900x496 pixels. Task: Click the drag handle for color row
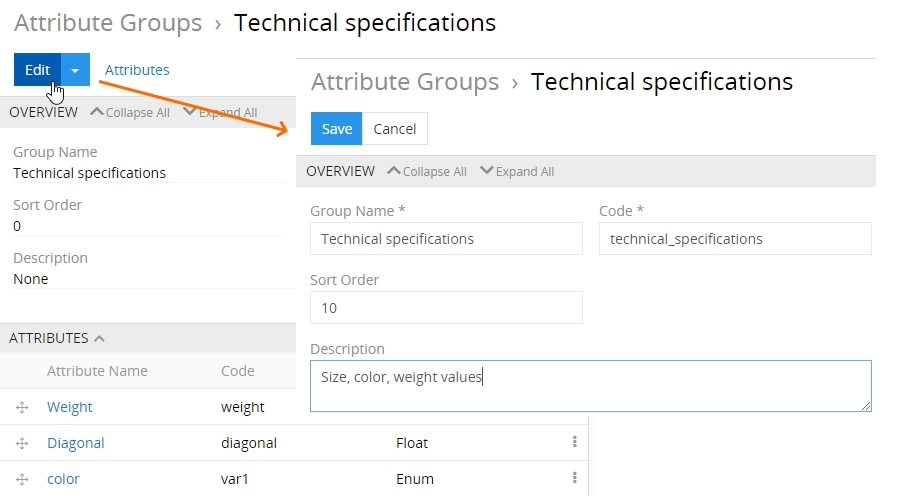coord(22,479)
